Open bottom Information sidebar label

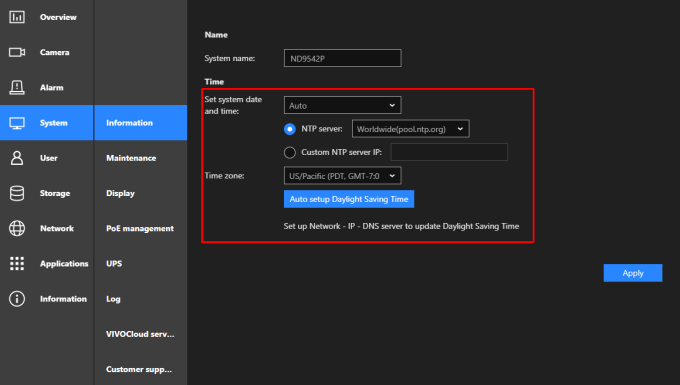[63, 299]
